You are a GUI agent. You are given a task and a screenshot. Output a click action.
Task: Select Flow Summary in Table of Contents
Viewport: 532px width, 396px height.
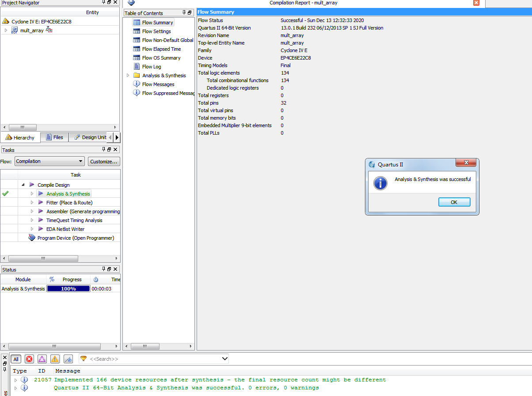pos(157,23)
